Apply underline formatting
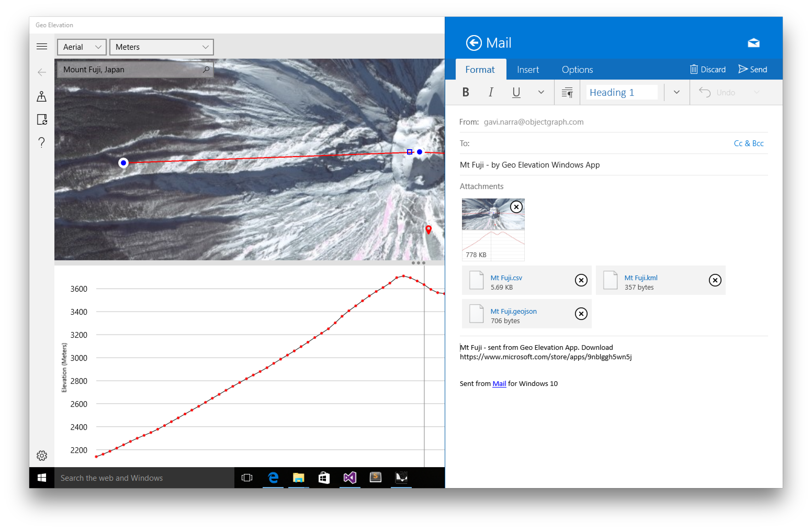812x530 pixels. [516, 92]
